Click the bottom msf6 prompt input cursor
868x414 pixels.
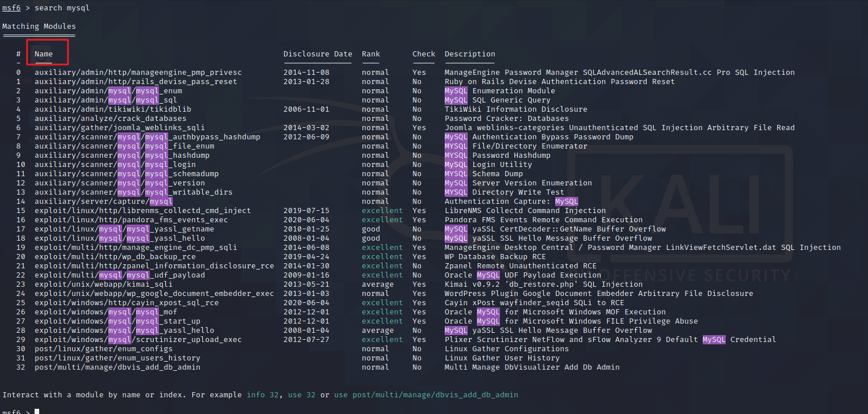(x=37, y=412)
